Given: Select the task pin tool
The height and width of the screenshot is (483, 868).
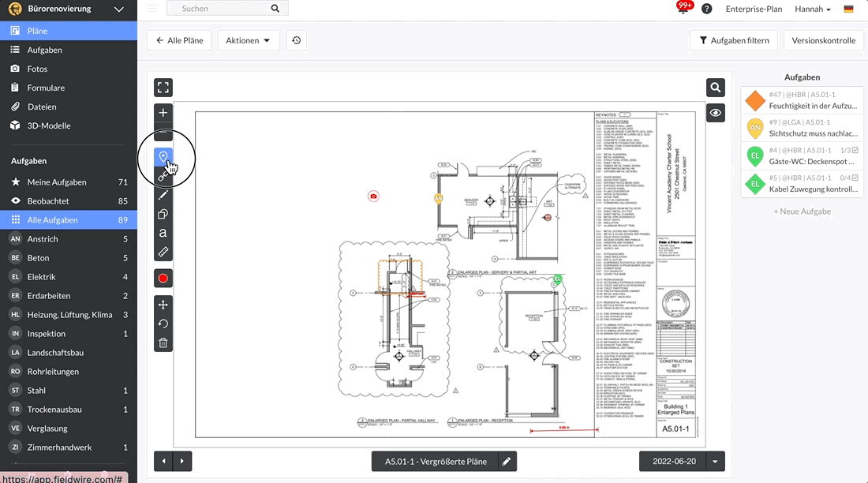Looking at the screenshot, I should (x=163, y=157).
